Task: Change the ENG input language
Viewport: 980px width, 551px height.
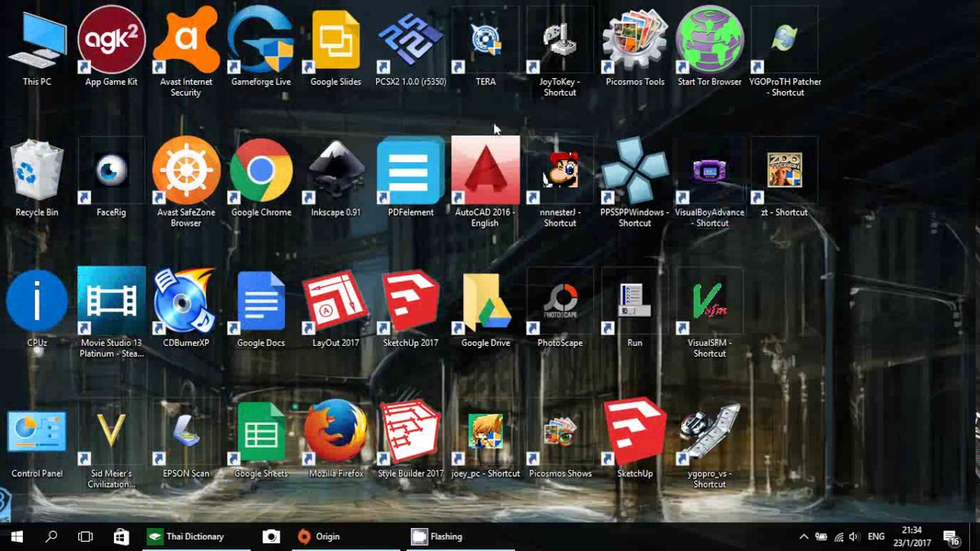Action: click(876, 536)
